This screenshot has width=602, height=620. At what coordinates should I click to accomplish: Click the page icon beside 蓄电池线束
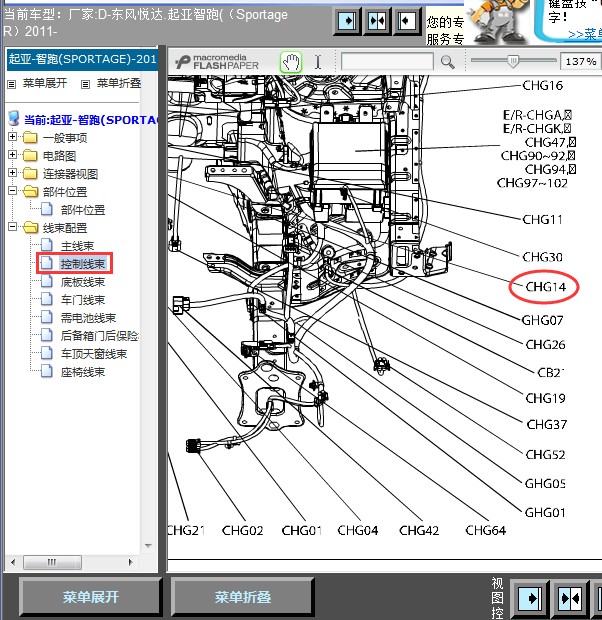(x=47, y=317)
